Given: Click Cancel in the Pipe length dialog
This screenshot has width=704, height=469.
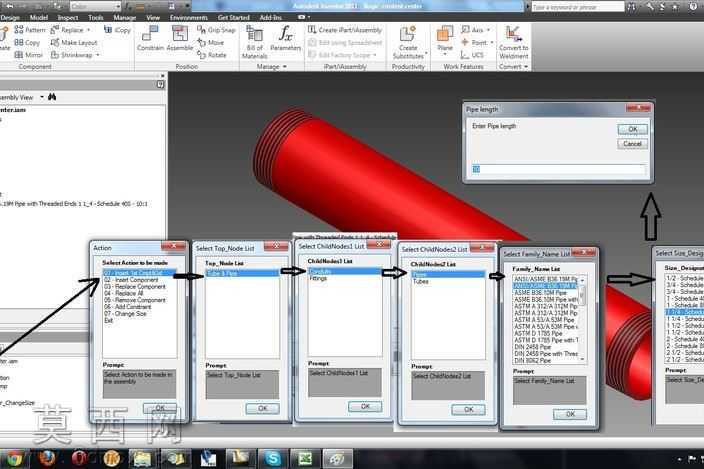Looking at the screenshot, I should pos(632,144).
